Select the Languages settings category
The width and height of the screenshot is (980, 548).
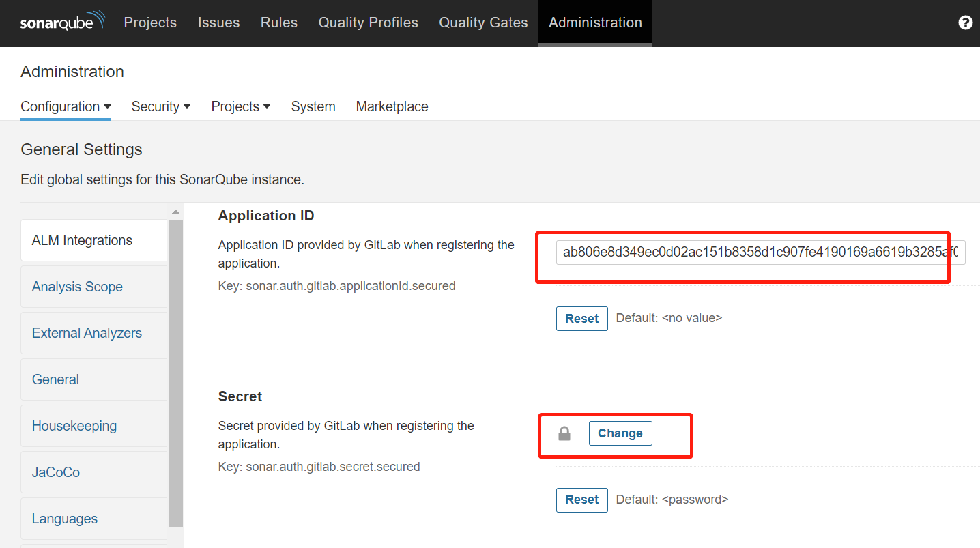tap(64, 518)
